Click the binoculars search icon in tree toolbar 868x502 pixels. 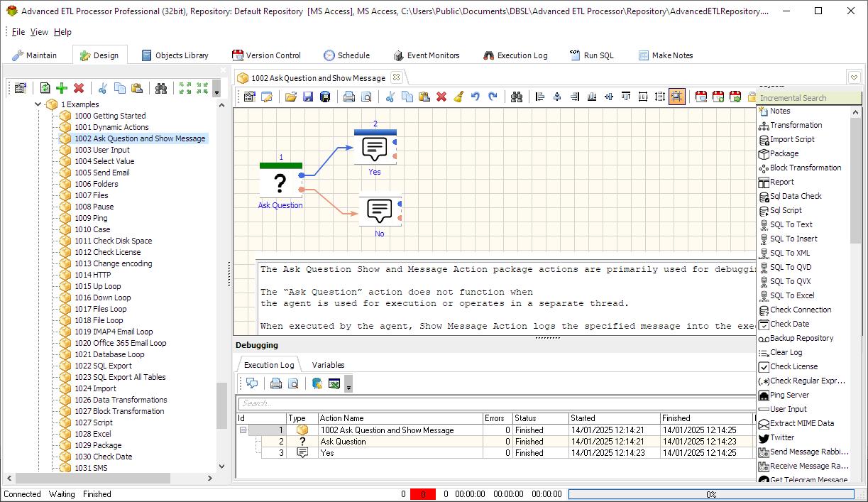point(161,88)
